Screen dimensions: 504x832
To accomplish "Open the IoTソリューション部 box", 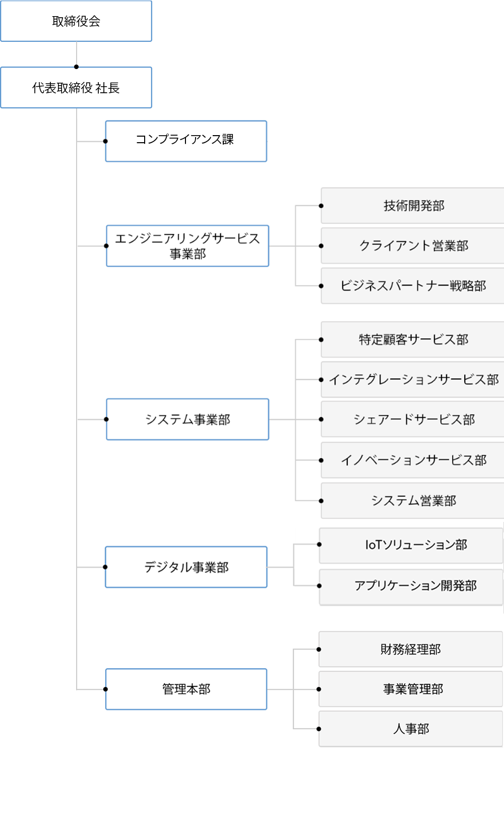I will 411,546.
